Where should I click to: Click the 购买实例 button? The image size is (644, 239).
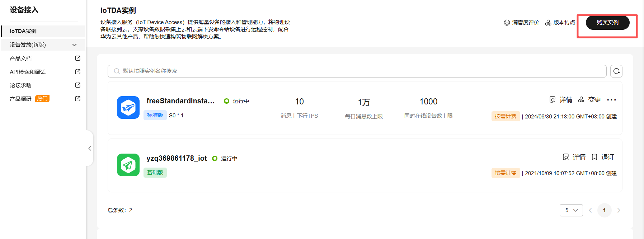[x=607, y=23]
